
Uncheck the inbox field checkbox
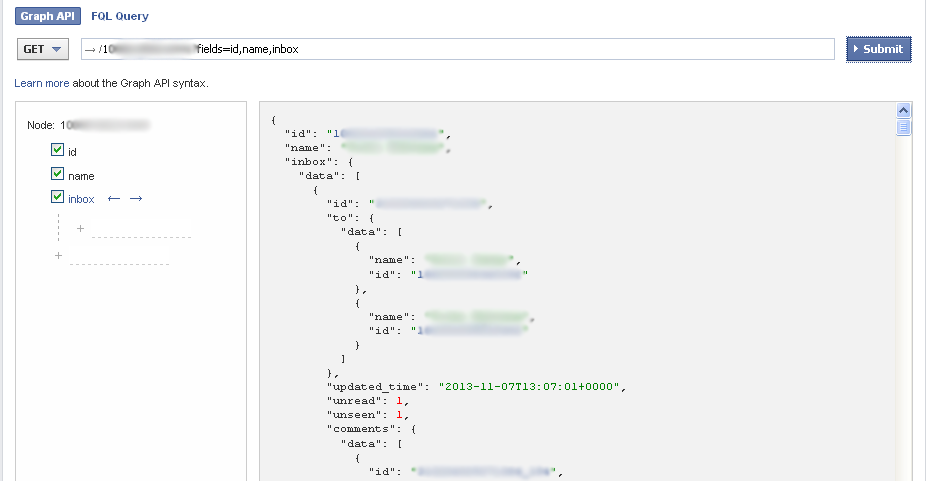coord(57,197)
